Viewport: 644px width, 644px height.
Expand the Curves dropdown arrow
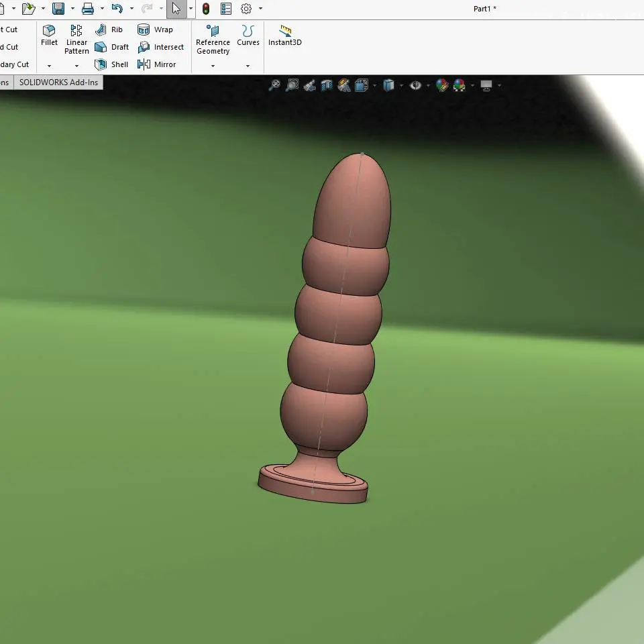pos(248,66)
